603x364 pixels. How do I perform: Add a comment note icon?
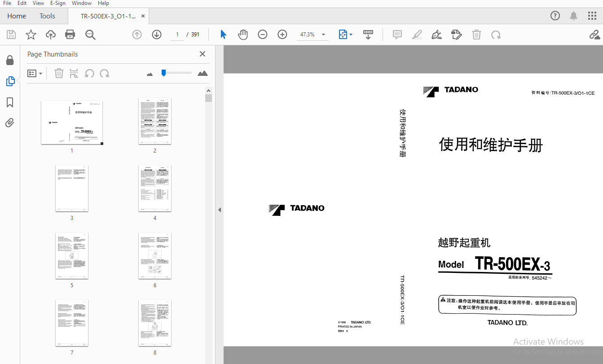tap(397, 35)
